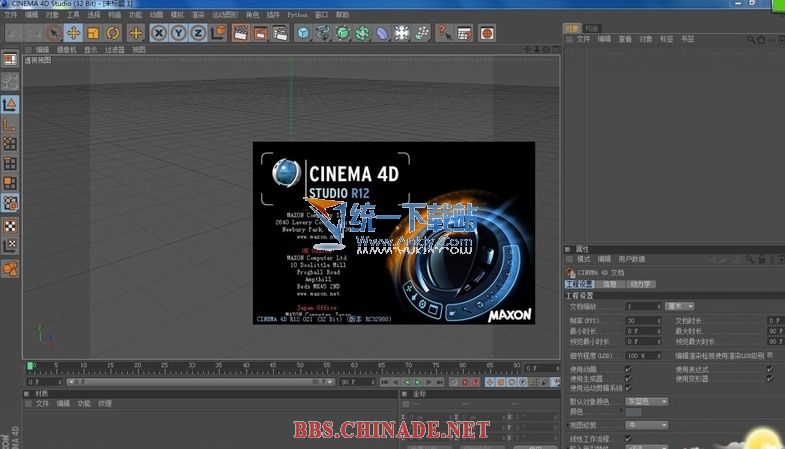The width and height of the screenshot is (785, 449).
Task: Click the Render Active View clapperboard icon
Action: pos(241,33)
